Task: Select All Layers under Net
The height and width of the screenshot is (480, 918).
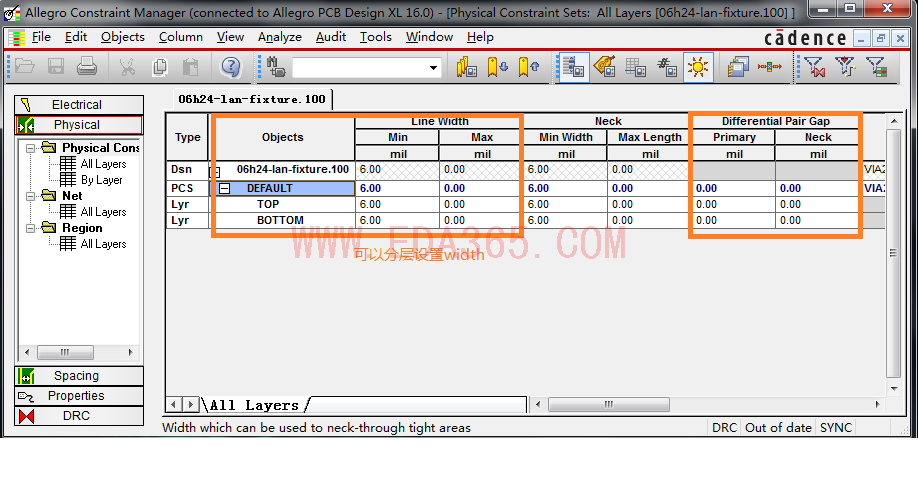Action: tap(103, 212)
